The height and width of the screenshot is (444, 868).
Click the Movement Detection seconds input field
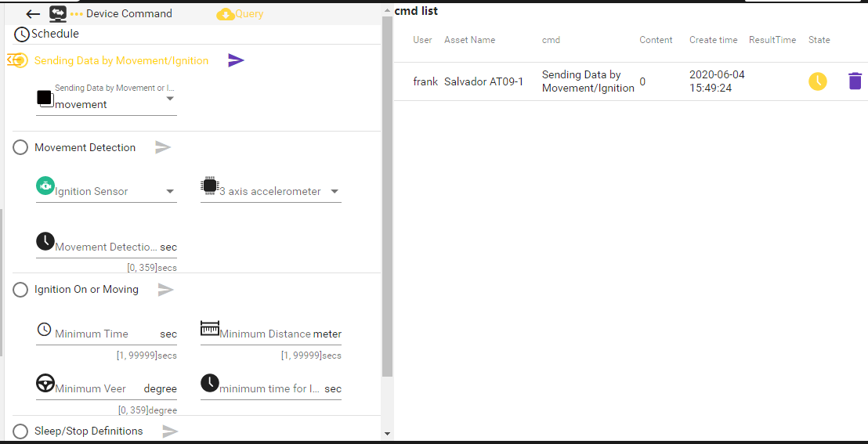point(107,247)
